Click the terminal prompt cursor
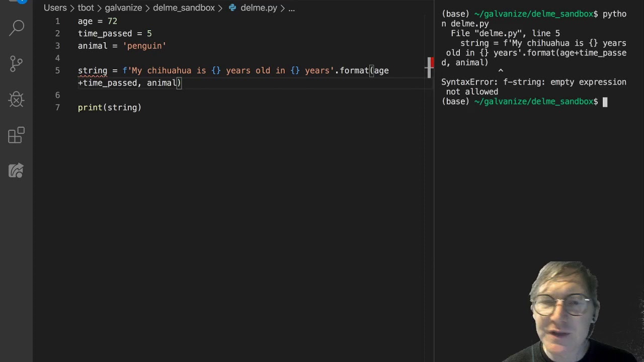Image resolution: width=644 pixels, height=362 pixels. tap(605, 102)
